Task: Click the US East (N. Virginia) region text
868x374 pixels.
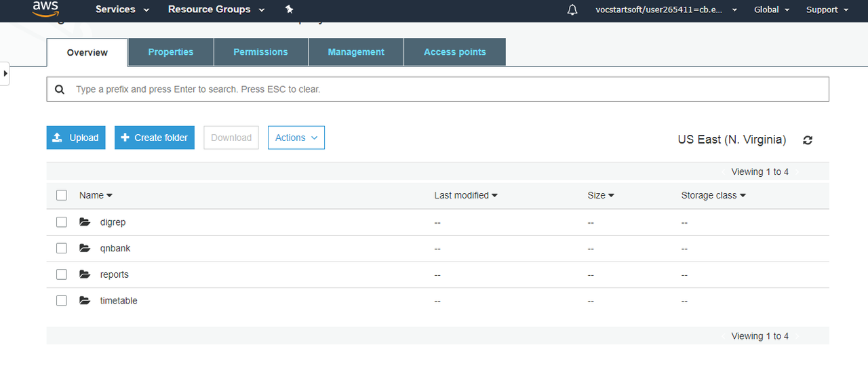Action: pyautogui.click(x=732, y=140)
